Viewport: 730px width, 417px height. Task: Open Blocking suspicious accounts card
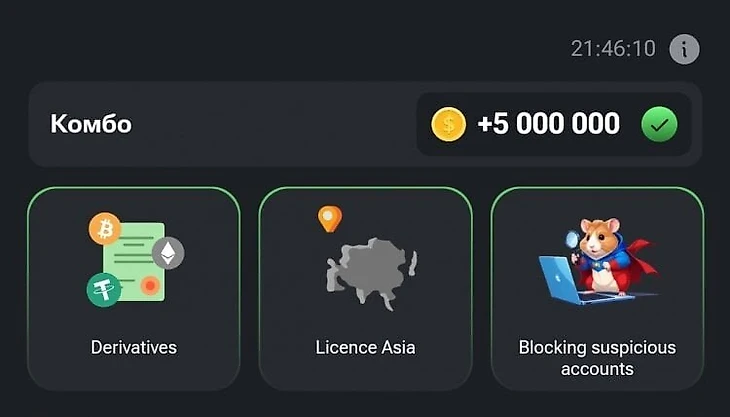pos(597,289)
